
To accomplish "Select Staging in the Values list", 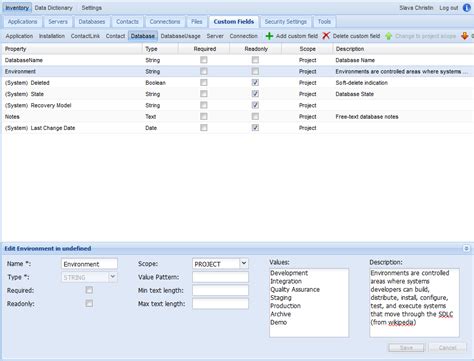I will coord(281,297).
